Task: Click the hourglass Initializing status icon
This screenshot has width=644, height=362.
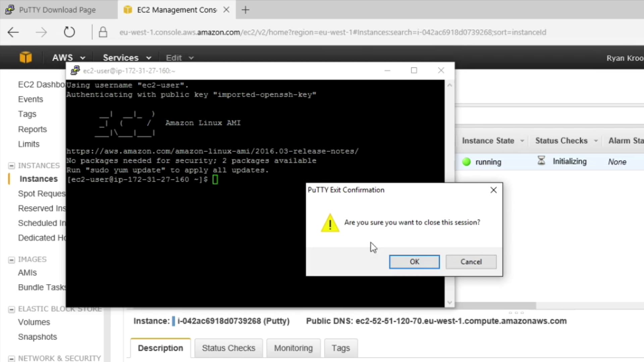Action: tap(541, 161)
